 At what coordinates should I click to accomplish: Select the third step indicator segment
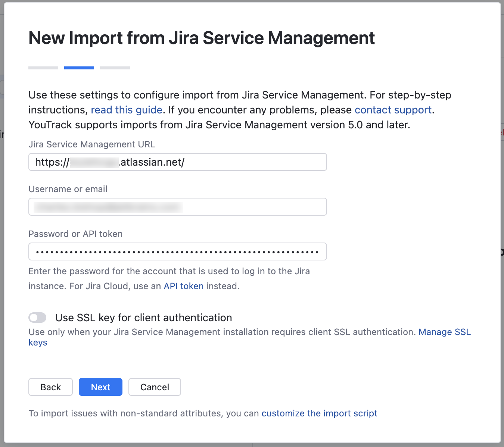point(115,68)
